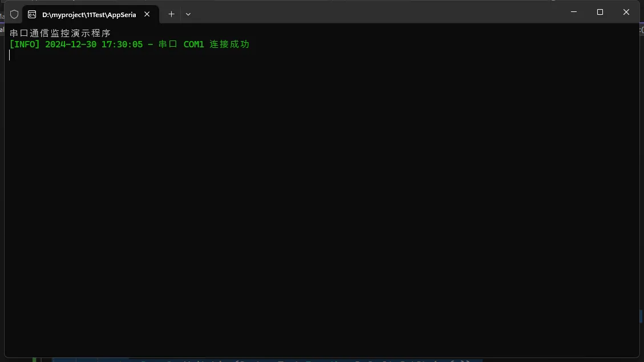Click the header line 串口通信监控演示程序
Screen dimensions: 644x362
60,34
